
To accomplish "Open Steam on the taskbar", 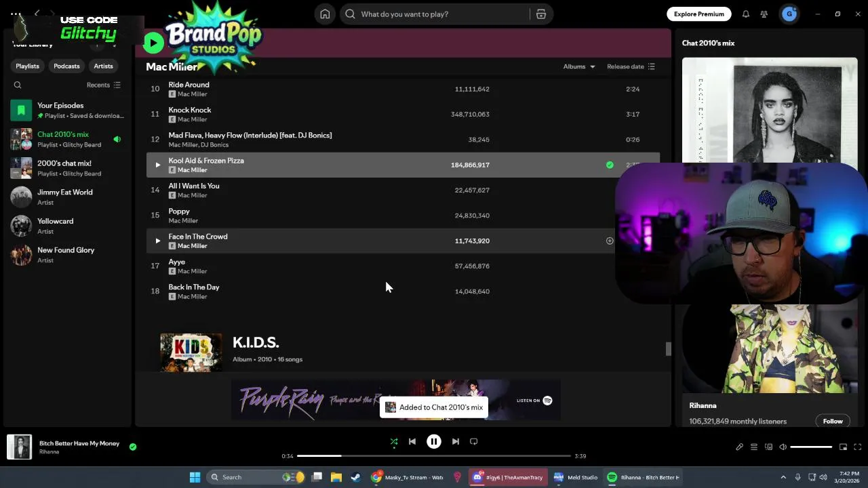I will (x=355, y=477).
